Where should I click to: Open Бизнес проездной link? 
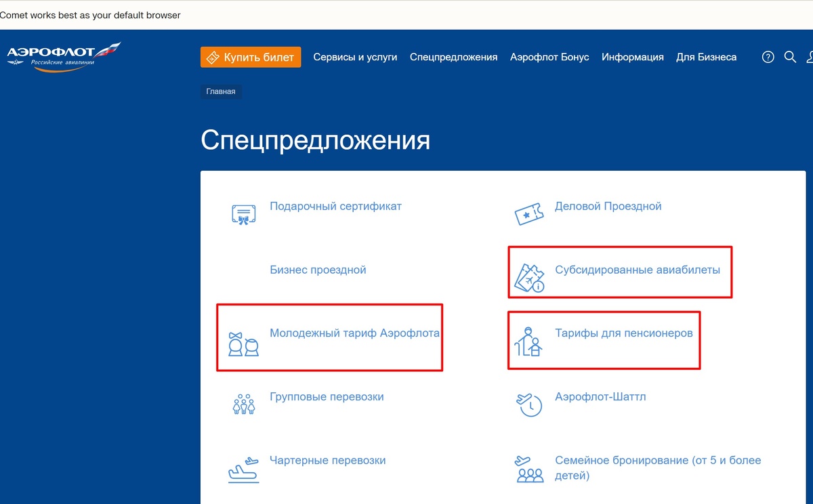[x=318, y=270]
